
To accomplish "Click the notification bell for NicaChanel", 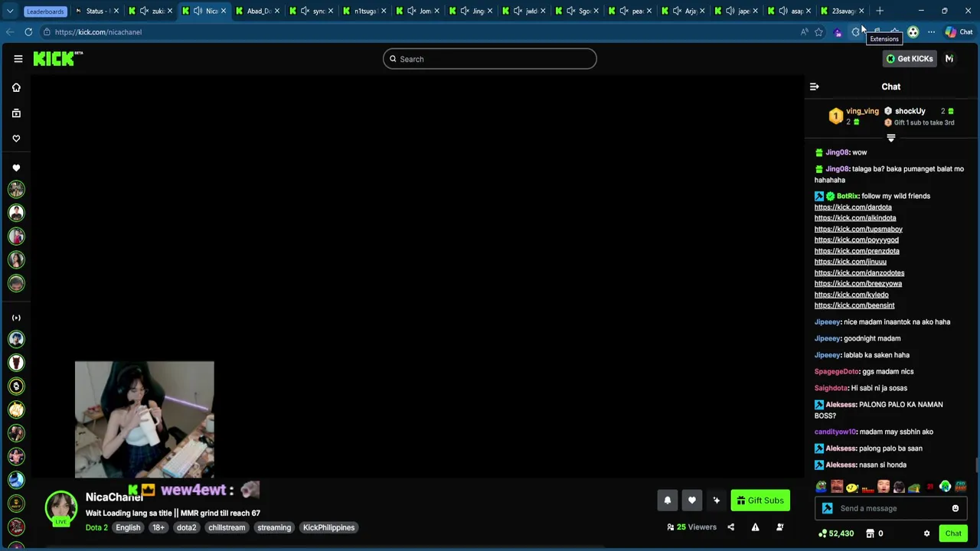I will coord(668,500).
